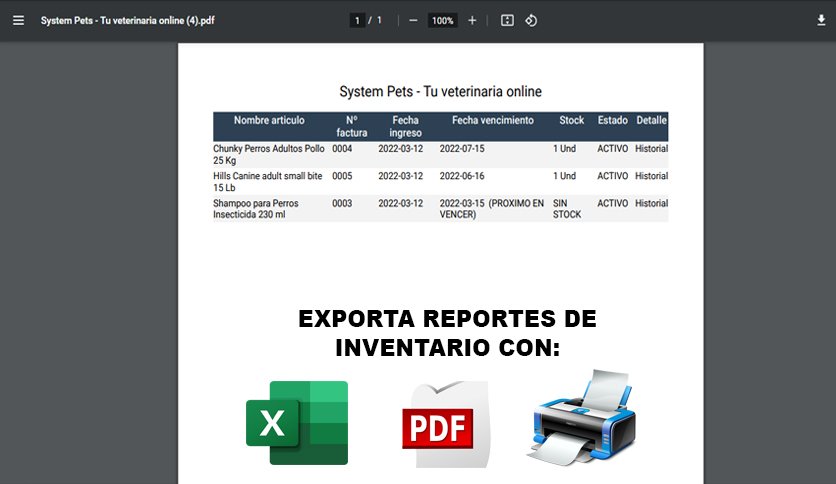This screenshot has width=836, height=484.
Task: Rotate the document counterclockwise
Action: (x=531, y=20)
